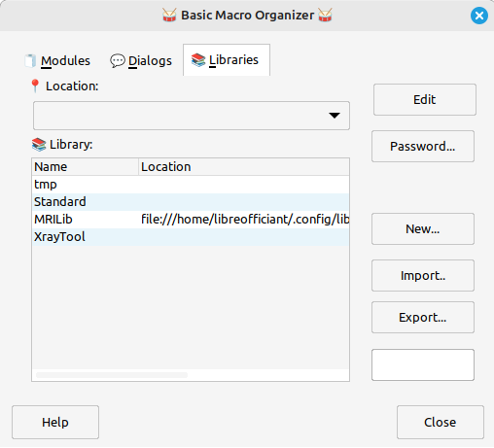Screen dimensions: 494x448
Task: Click the Location column header
Action: click(244, 167)
